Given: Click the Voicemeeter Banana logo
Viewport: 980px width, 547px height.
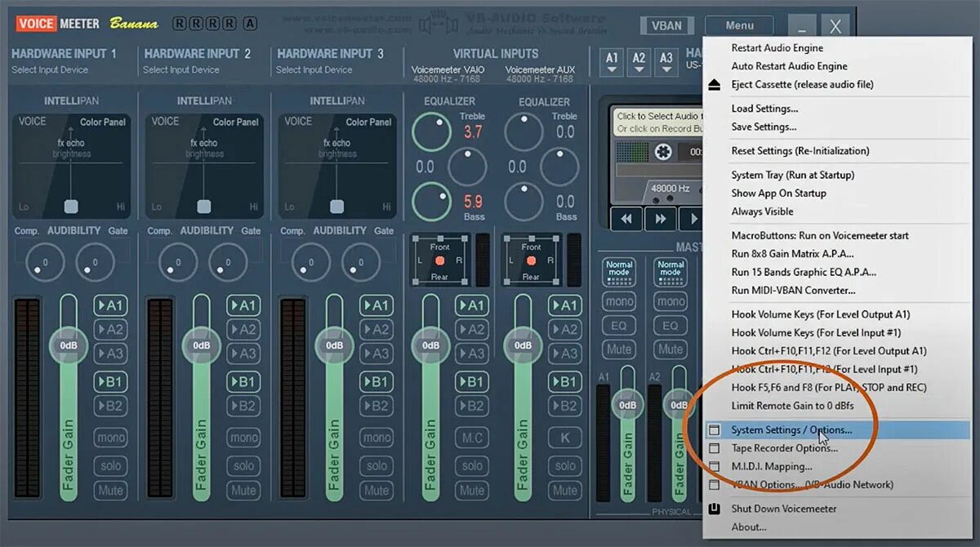Looking at the screenshot, I should point(87,23).
